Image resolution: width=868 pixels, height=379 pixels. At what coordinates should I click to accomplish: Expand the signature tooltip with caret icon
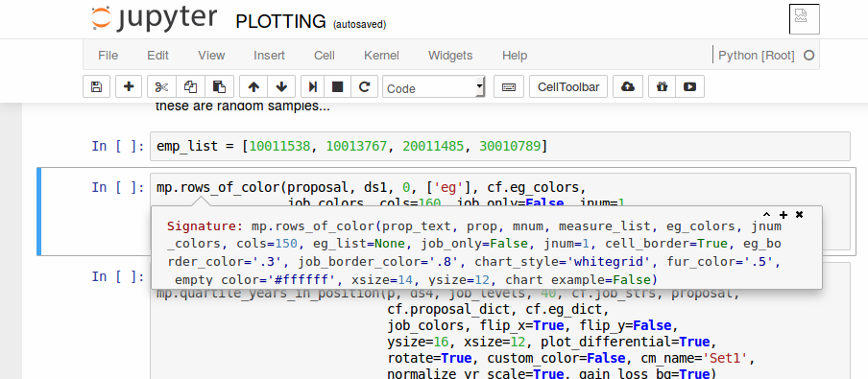(x=766, y=215)
